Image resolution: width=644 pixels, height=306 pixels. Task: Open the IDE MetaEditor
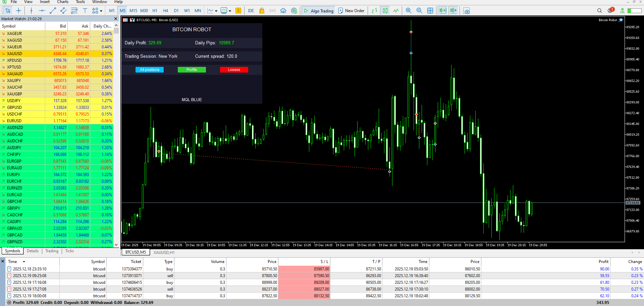pos(251,11)
